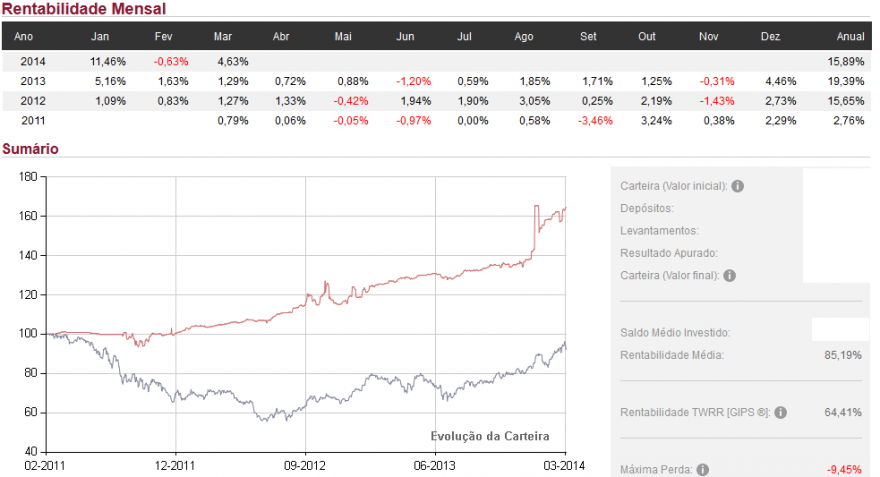Viewport: 880px width, 477px height.
Task: Click the 09-2012 date label on chart axis
Action: (304, 466)
